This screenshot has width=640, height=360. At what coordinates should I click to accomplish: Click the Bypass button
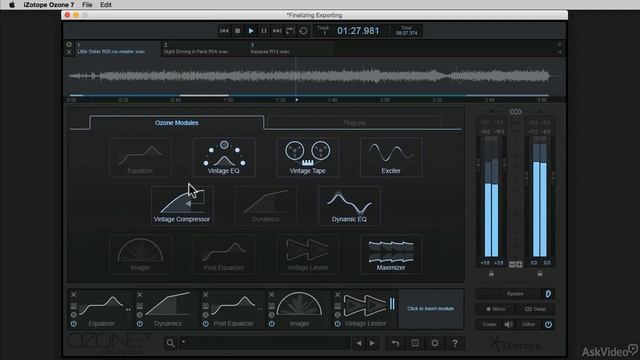(x=515, y=294)
